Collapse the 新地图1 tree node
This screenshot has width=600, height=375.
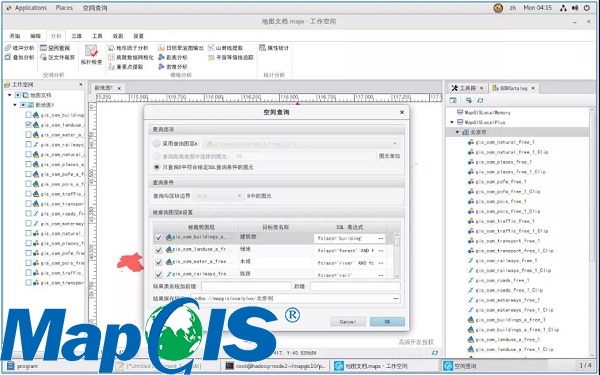15,105
